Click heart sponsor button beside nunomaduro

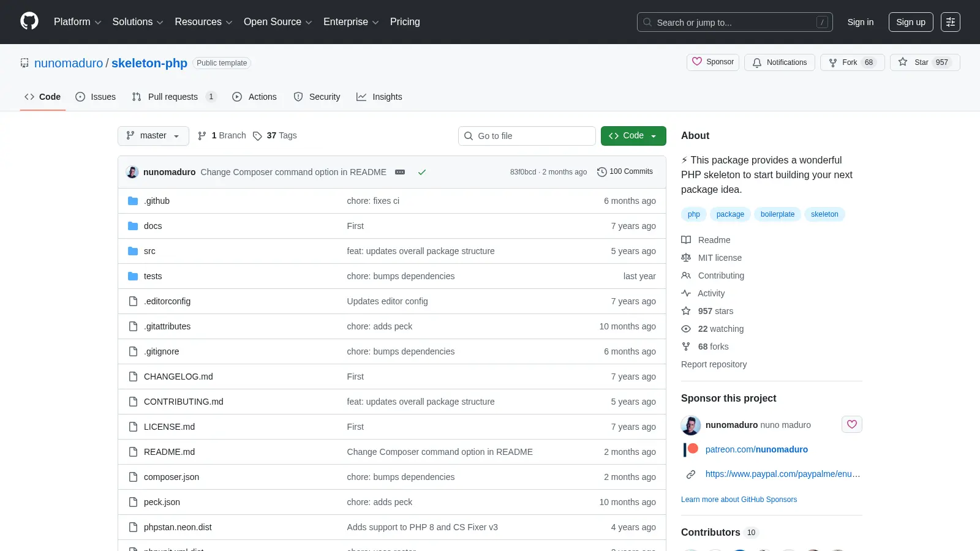(852, 424)
